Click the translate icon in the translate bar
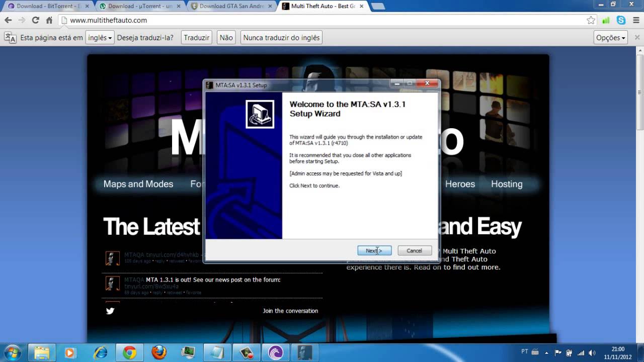644x362 pixels. coord(10,37)
